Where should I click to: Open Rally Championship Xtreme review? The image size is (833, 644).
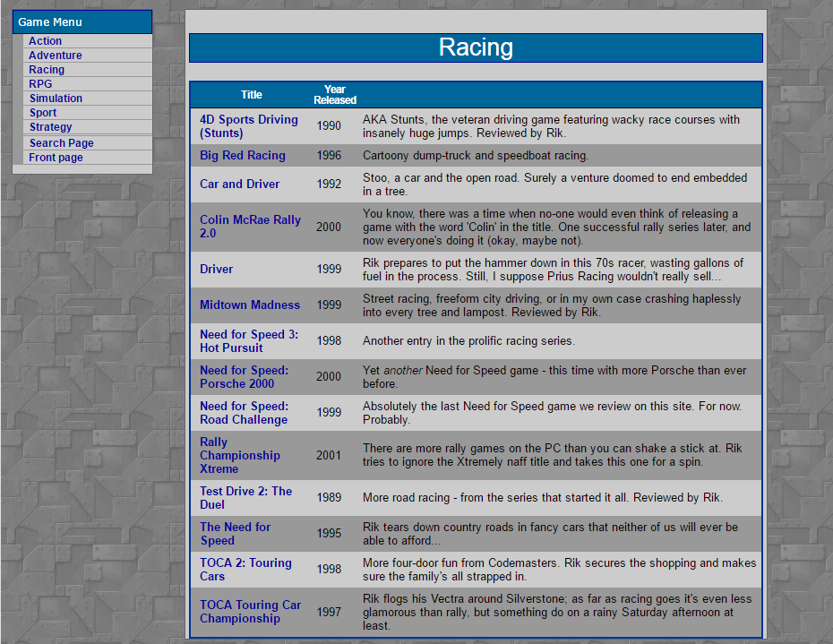239,455
